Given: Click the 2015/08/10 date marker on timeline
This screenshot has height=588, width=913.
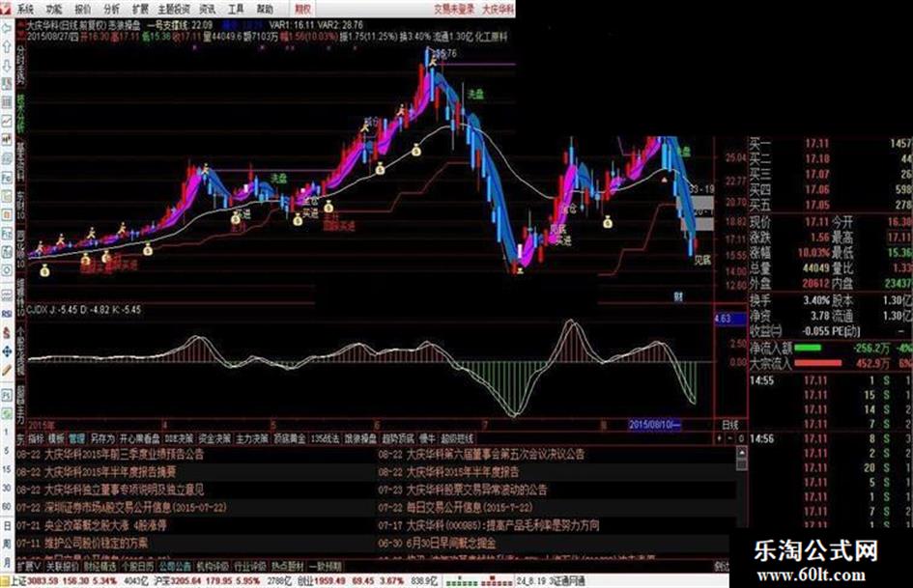Looking at the screenshot, I should [654, 425].
